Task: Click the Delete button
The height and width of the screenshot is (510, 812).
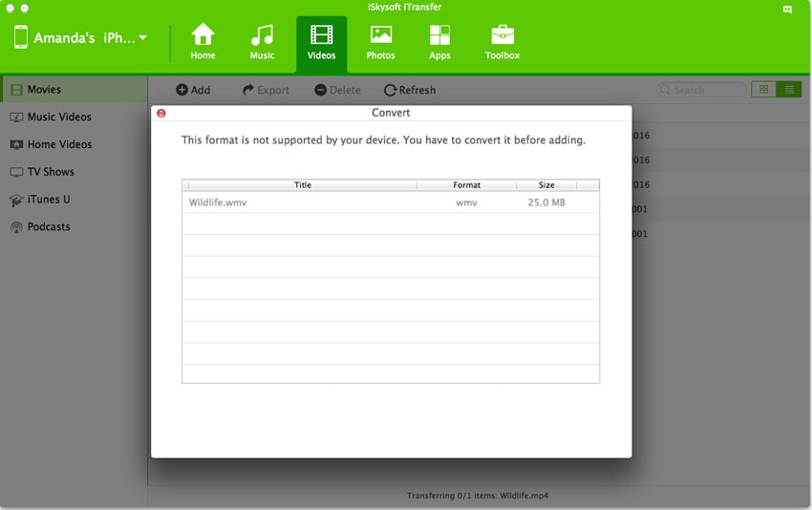Action: click(x=337, y=90)
